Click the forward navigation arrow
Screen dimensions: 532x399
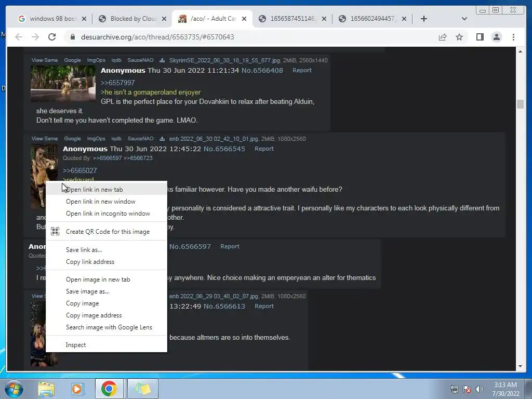click(x=35, y=37)
